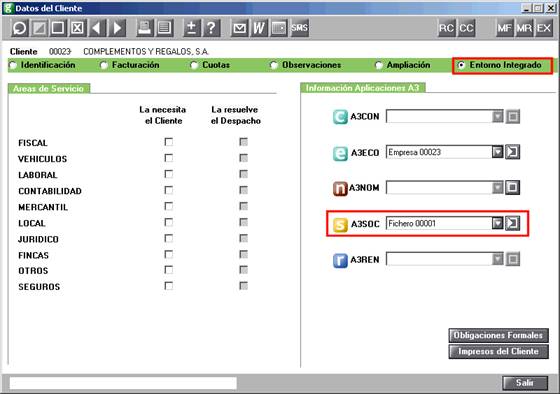Open help with the question mark icon
The width and height of the screenshot is (560, 394).
click(x=211, y=28)
